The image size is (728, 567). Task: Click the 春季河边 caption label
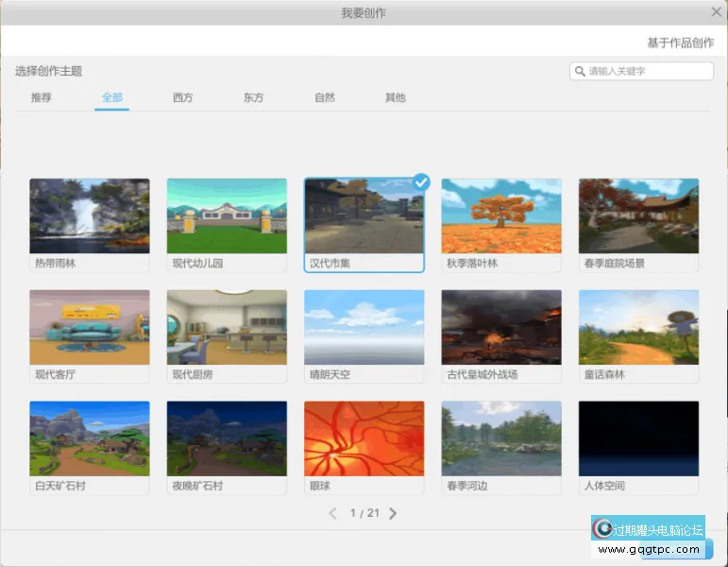coord(467,486)
